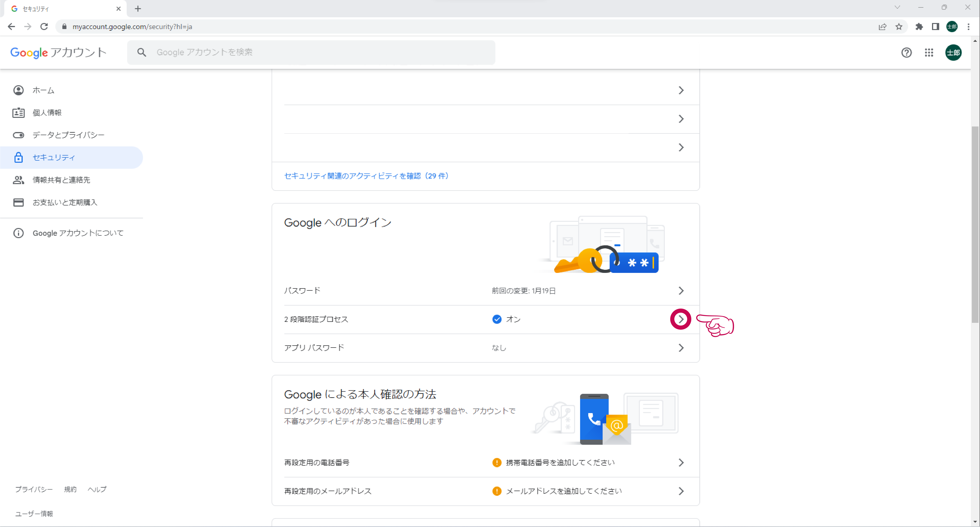Open the ヘルプ footer link
Screen dimensions: 980x527
coord(97,489)
